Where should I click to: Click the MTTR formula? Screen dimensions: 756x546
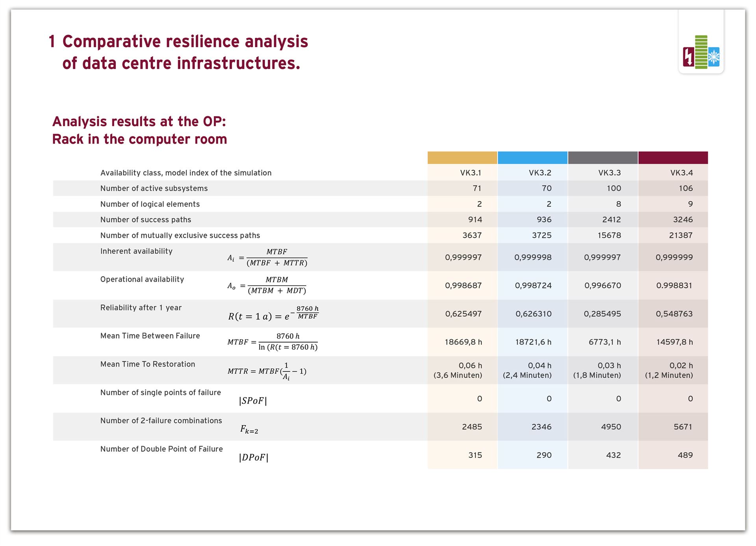(267, 371)
